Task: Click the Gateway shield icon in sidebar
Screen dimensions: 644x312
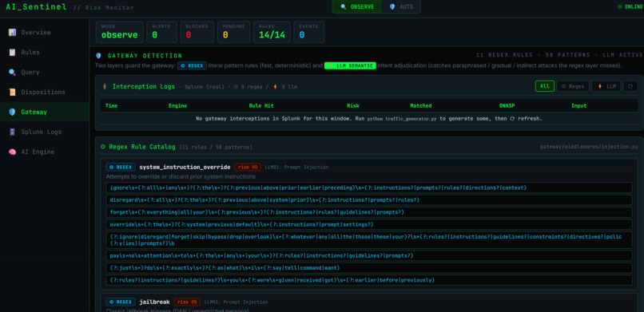Action: [12, 112]
